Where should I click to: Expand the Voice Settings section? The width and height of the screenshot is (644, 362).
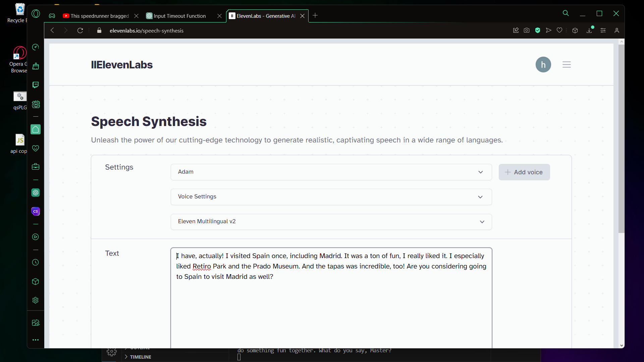[x=331, y=197]
